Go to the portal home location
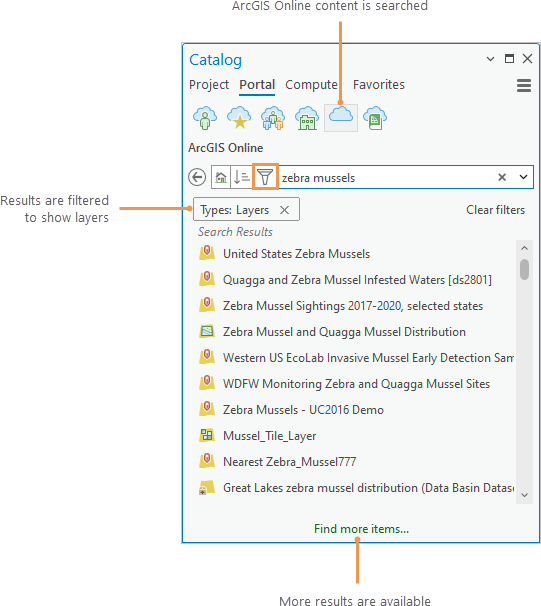The width and height of the screenshot is (541, 606). pos(221,177)
